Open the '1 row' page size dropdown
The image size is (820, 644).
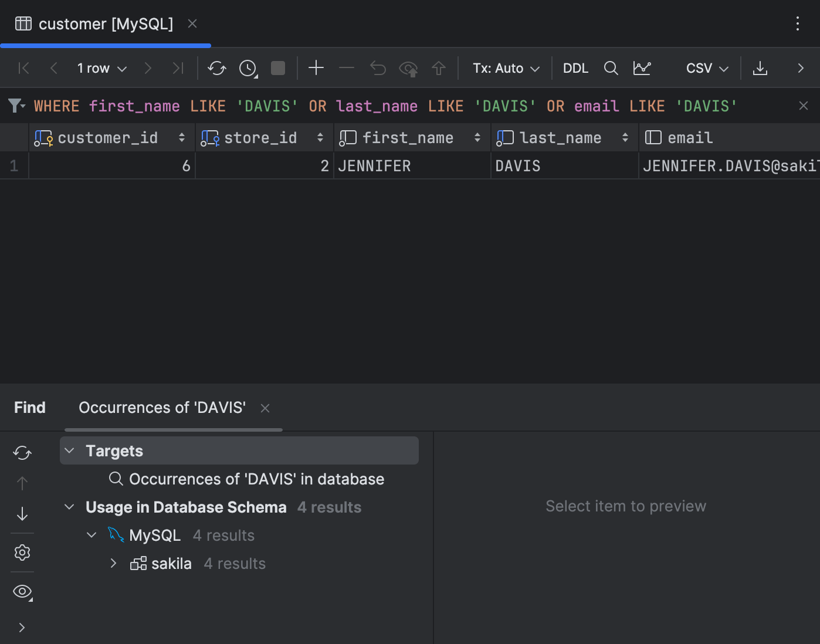tap(101, 68)
